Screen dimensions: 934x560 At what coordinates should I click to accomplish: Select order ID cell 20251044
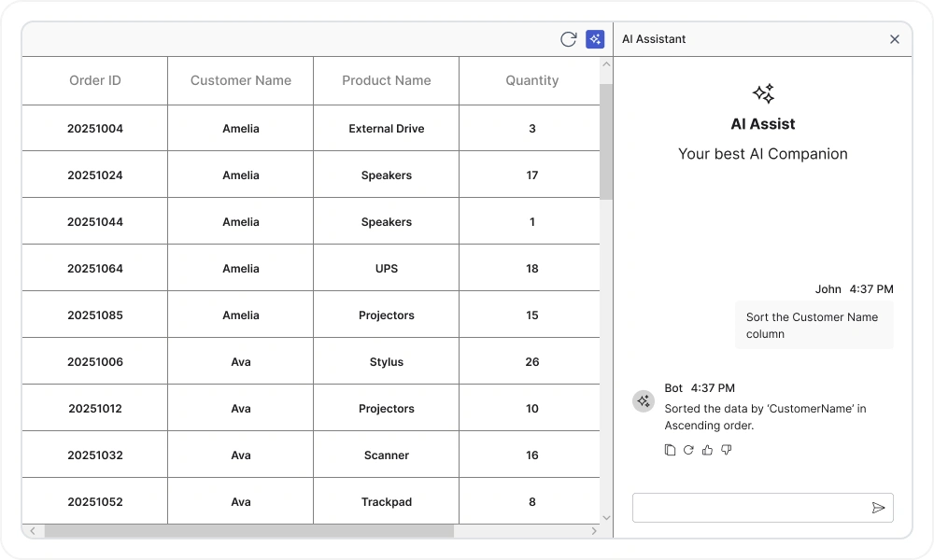95,222
